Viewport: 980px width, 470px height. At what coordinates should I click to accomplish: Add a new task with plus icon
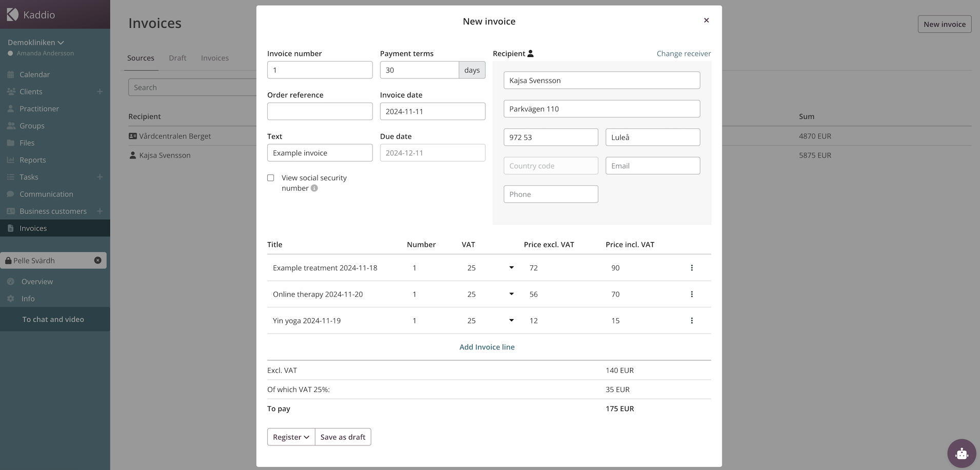click(x=100, y=177)
